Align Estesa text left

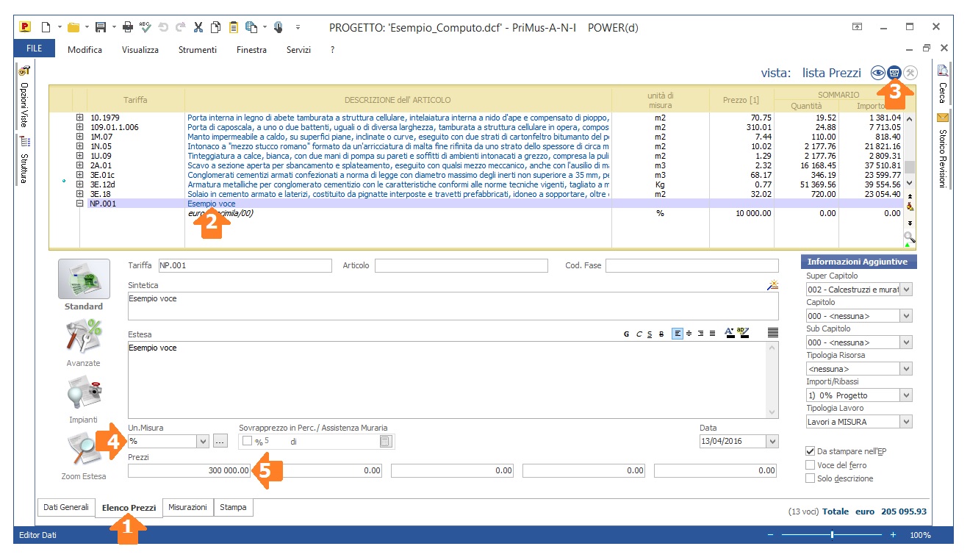677,334
